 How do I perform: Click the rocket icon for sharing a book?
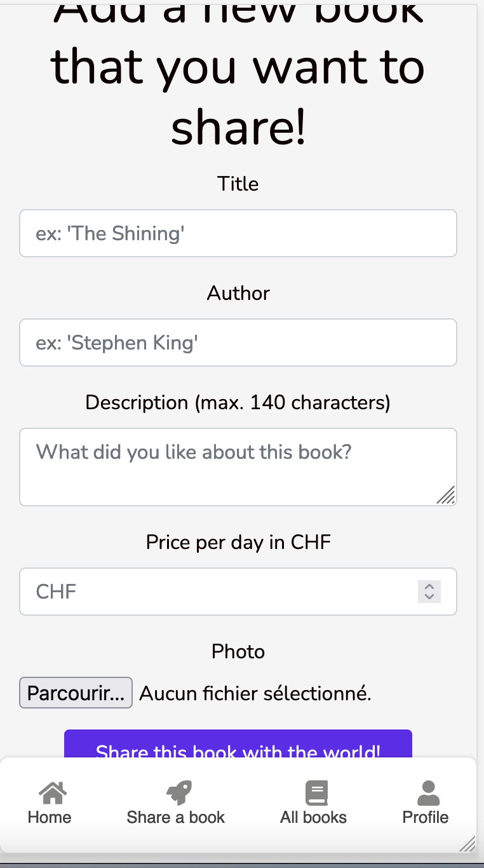click(178, 793)
